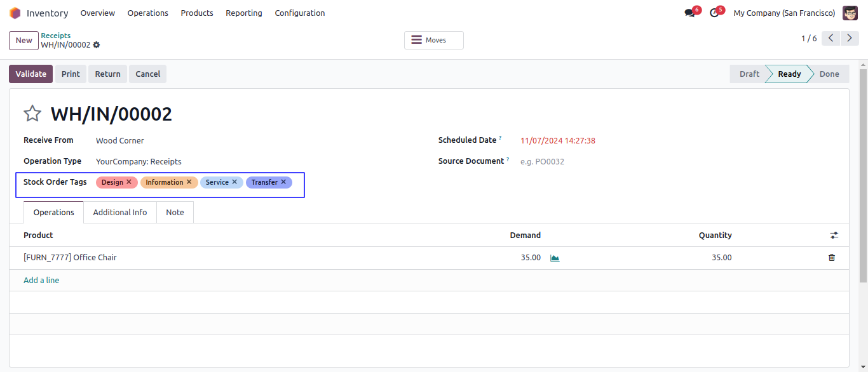
Task: Mark record as favorite with star
Action: coord(32,114)
